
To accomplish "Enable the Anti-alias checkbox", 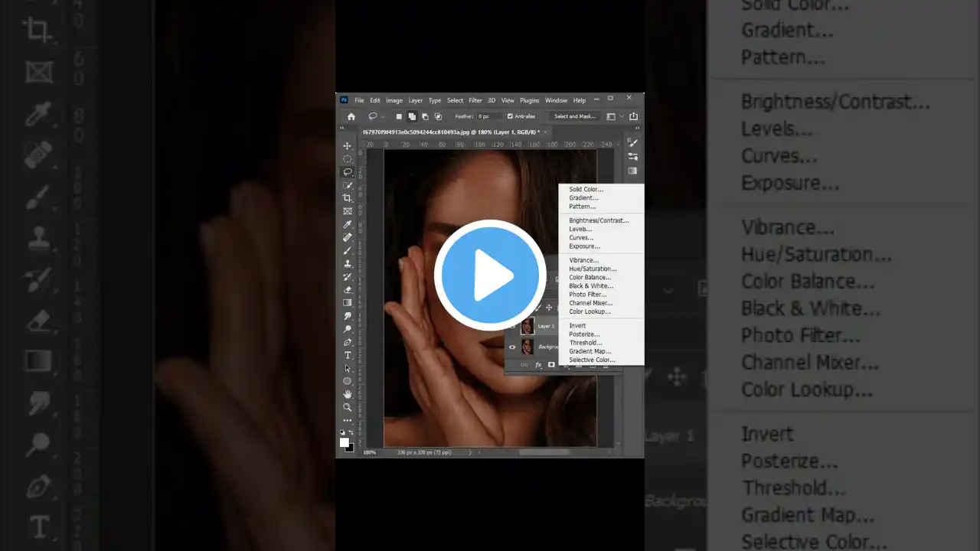I will [510, 116].
